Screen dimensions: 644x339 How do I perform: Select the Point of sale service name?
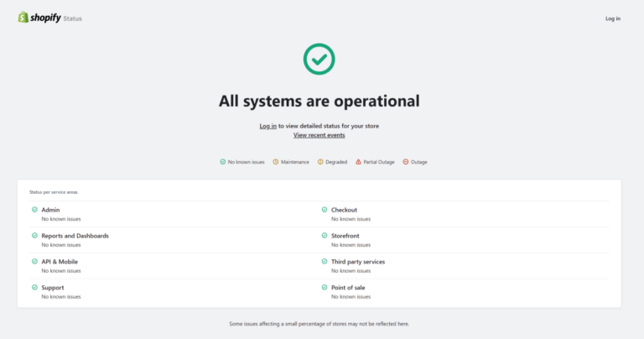tap(348, 287)
